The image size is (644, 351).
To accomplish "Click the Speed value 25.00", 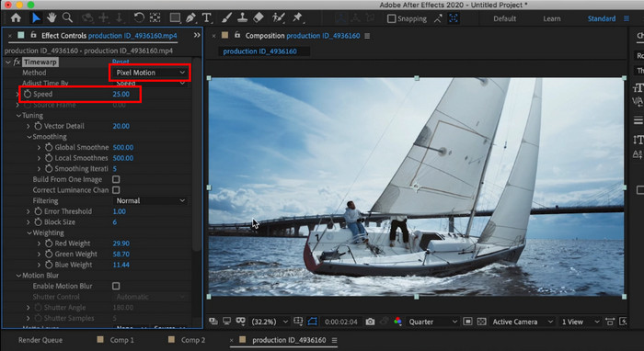I will pos(121,94).
